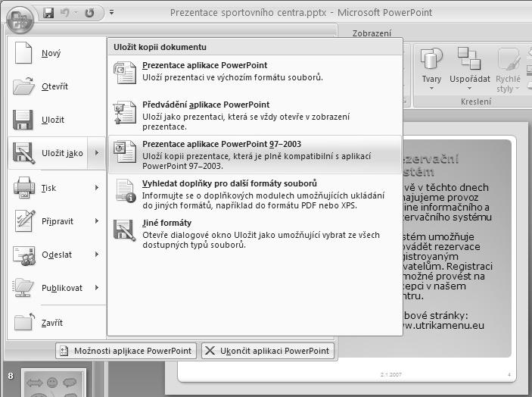Choose Prezentace aplikace PowerPoint 97–2003 format
532x397 pixels.
(x=255, y=155)
